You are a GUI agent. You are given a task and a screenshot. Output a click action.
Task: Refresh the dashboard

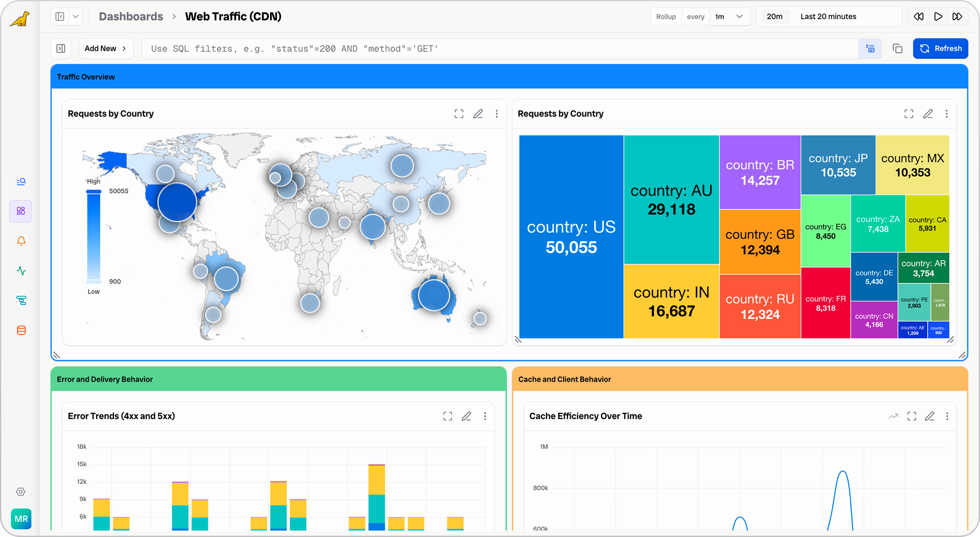coord(941,48)
